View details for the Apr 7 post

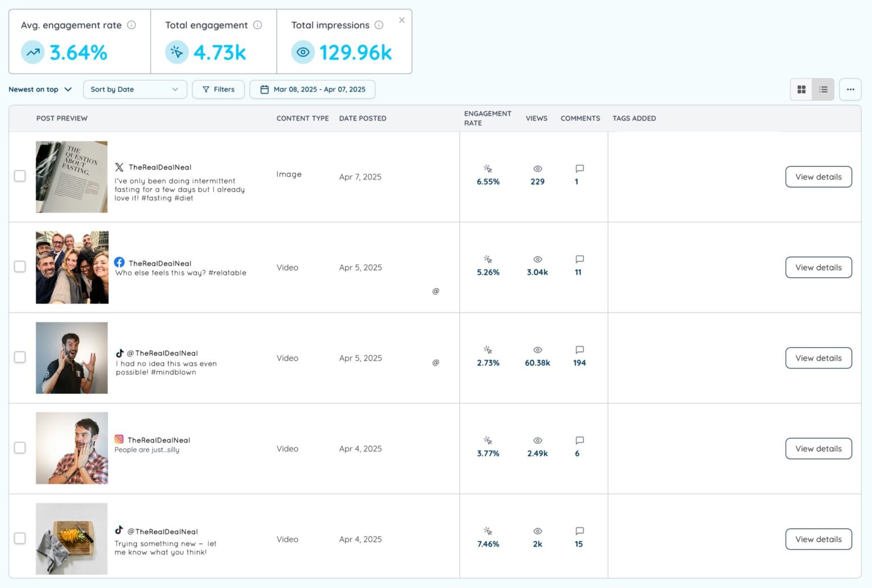(818, 177)
